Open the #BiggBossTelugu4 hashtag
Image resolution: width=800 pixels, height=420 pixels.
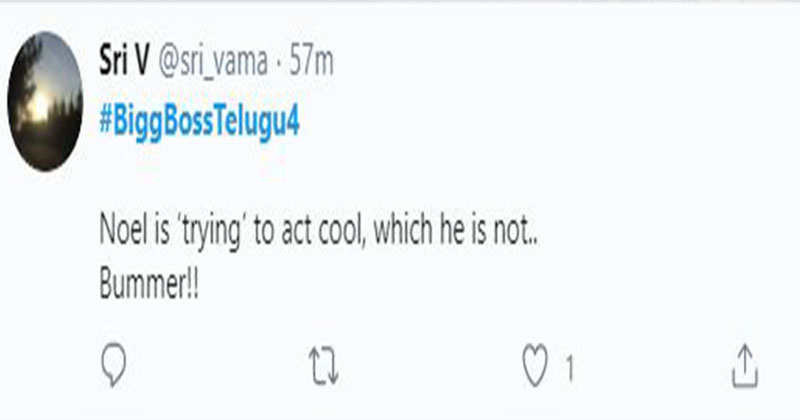(x=200, y=122)
